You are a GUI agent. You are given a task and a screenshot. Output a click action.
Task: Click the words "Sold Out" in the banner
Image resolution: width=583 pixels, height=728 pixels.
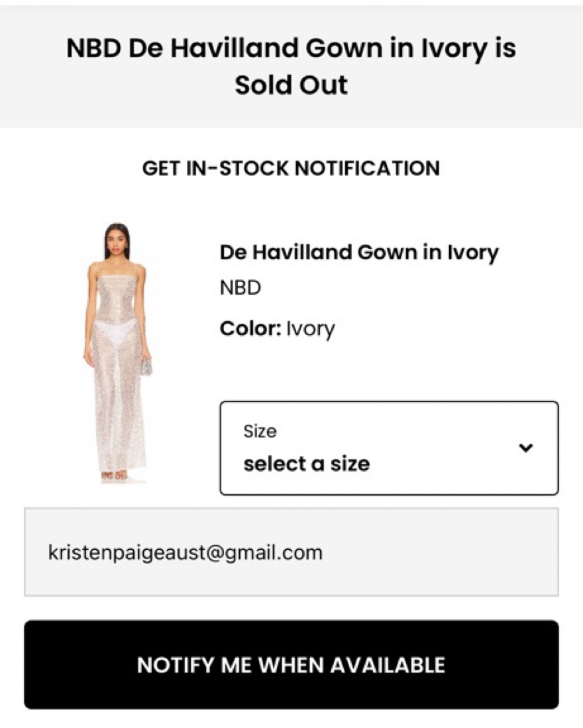tap(291, 85)
